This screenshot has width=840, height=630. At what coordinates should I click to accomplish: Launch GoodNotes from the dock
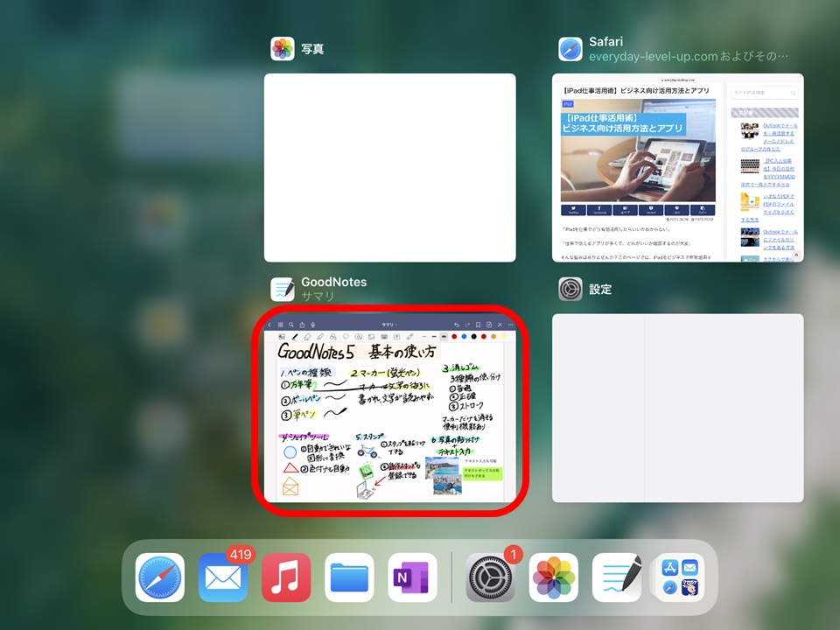pos(617,577)
